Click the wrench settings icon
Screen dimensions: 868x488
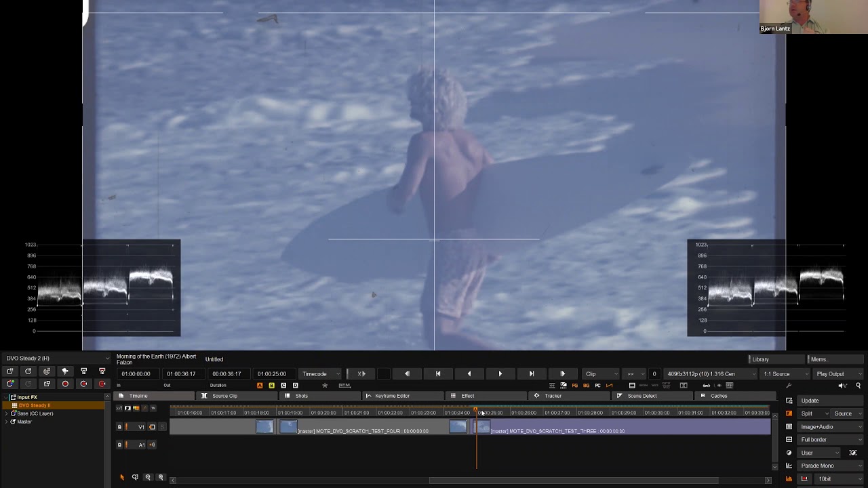pyautogui.click(x=789, y=386)
